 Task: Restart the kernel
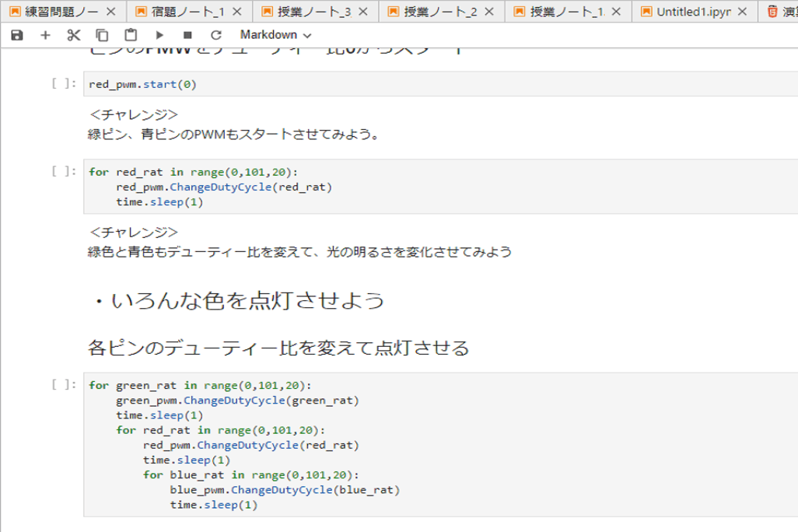tap(216, 35)
